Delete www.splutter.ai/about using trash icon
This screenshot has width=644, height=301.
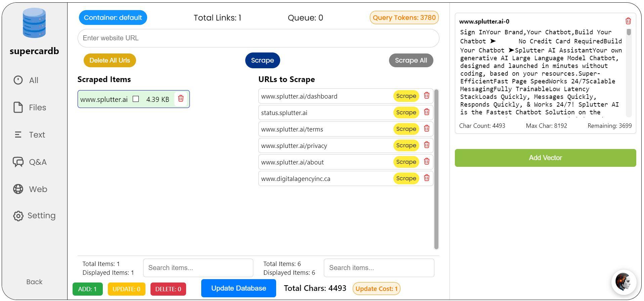click(x=427, y=161)
